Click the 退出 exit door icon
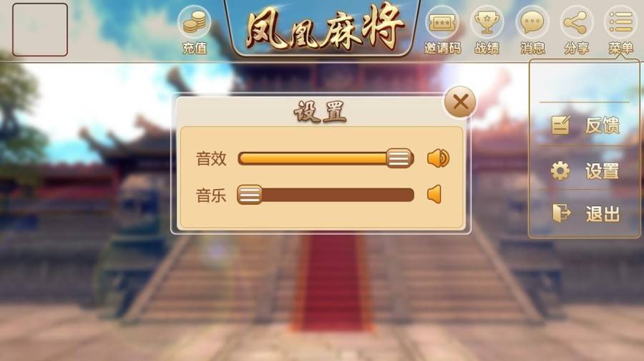644x361 pixels. [x=561, y=213]
